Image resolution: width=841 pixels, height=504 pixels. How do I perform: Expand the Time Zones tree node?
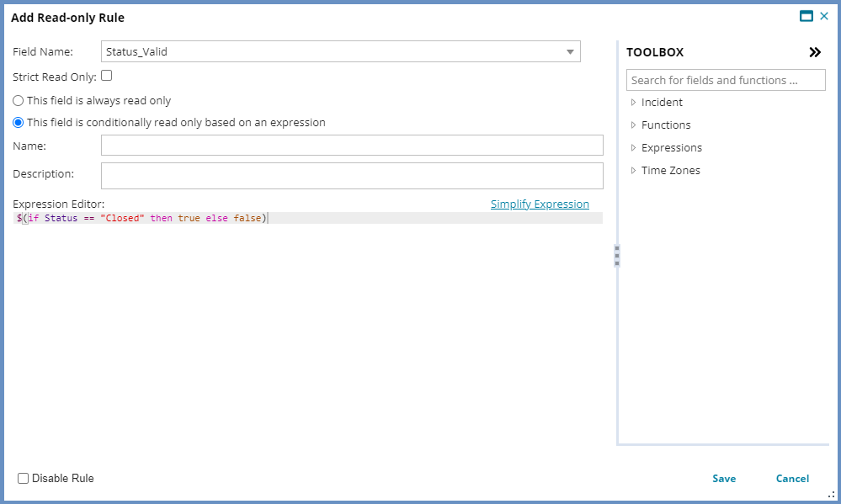click(633, 171)
